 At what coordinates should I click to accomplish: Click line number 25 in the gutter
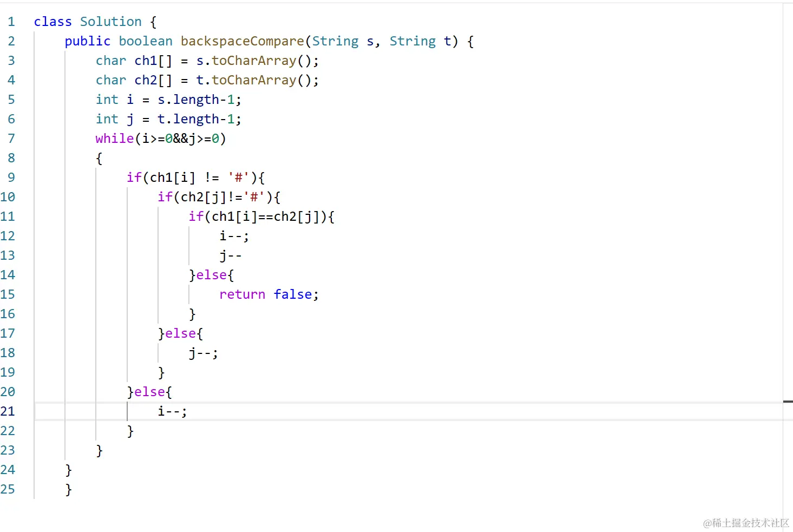click(x=8, y=489)
